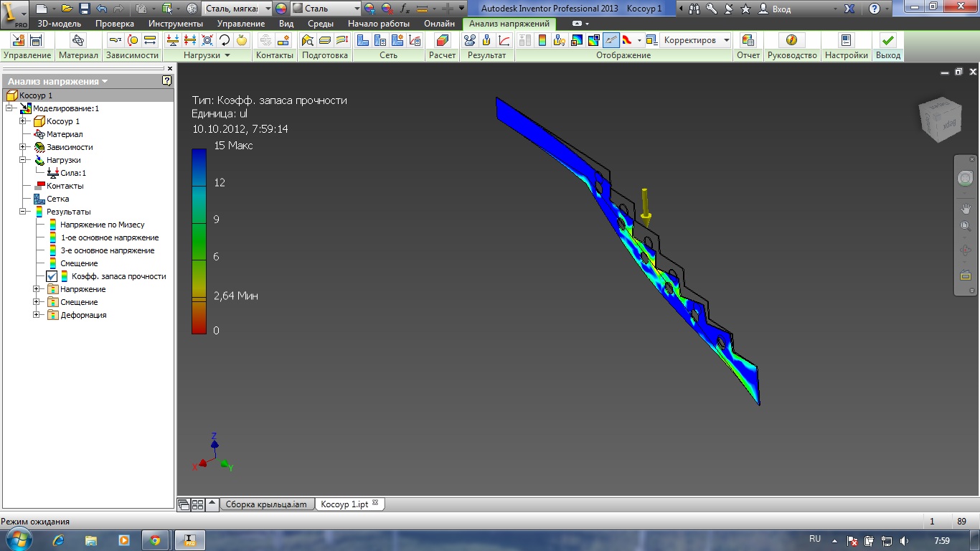Open the Анализ напряжения browser dropdown
Screen dimensions: 980x551
pos(105,81)
